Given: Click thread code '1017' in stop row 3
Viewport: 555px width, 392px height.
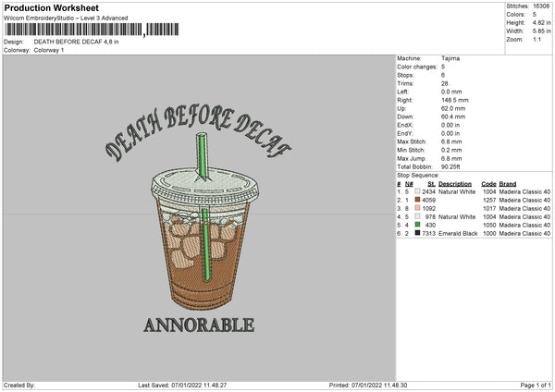Looking at the screenshot, I should (489, 208).
